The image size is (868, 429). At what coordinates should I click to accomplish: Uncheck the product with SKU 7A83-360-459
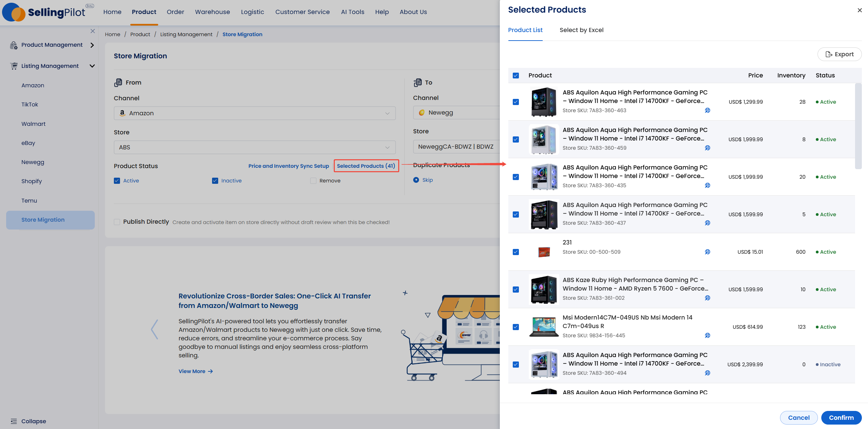point(515,139)
